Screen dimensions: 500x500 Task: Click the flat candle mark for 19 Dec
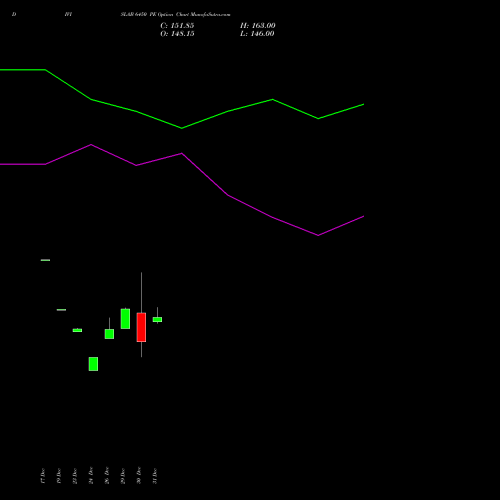tap(61, 310)
